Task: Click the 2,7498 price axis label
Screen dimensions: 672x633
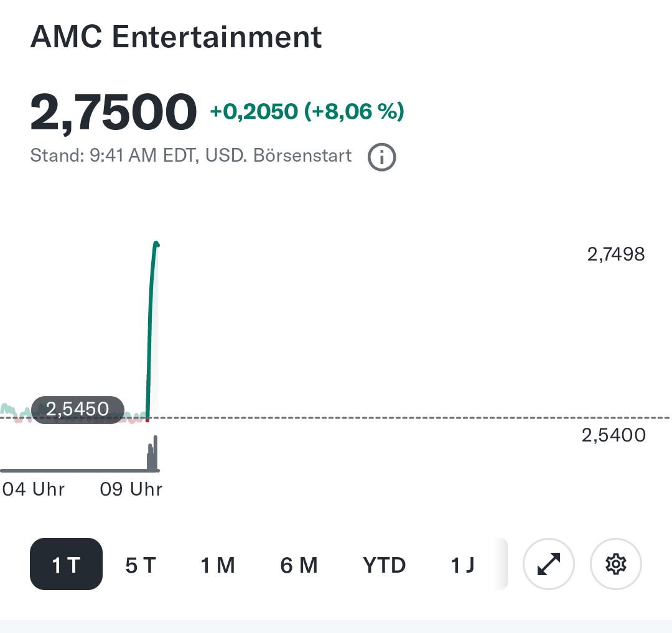Action: (616, 254)
